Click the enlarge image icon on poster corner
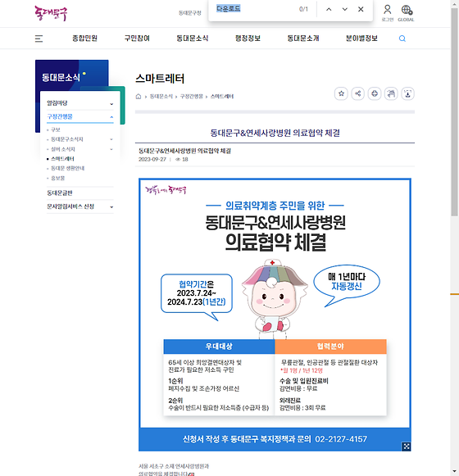The width and height of the screenshot is (459, 476). 407,447
